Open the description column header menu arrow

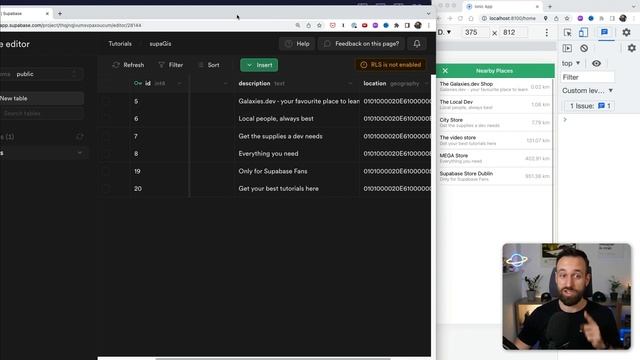pyautogui.click(x=350, y=83)
